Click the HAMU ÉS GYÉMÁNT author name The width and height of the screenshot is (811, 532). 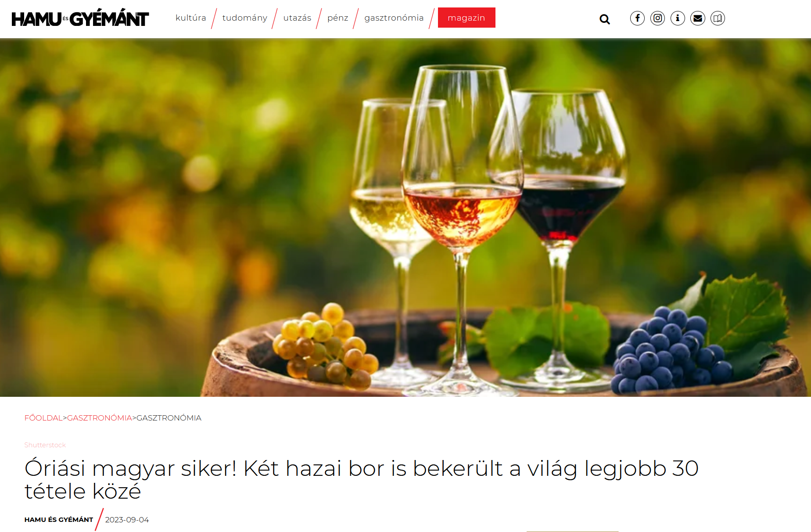click(x=59, y=520)
